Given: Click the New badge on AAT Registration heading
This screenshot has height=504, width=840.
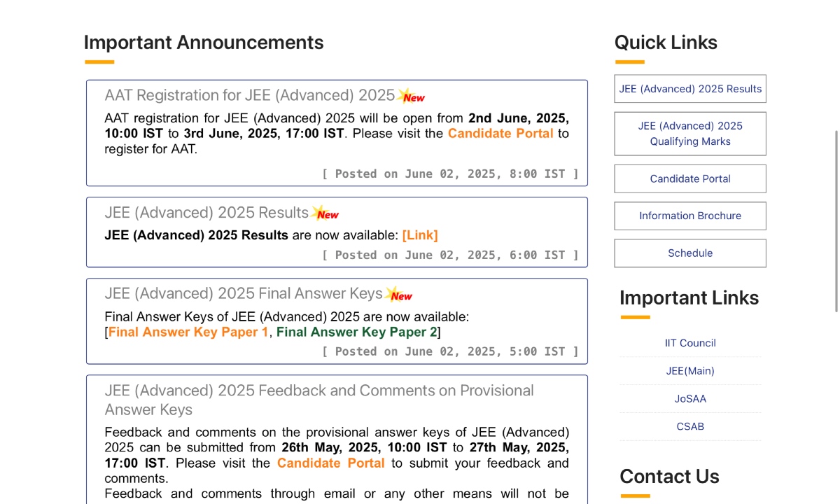Looking at the screenshot, I should (412, 96).
